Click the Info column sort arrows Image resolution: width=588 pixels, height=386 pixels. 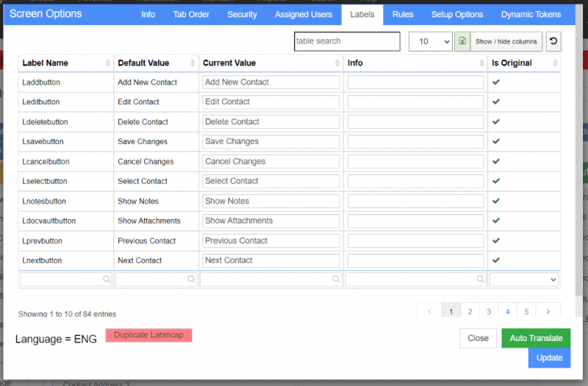tap(481, 63)
